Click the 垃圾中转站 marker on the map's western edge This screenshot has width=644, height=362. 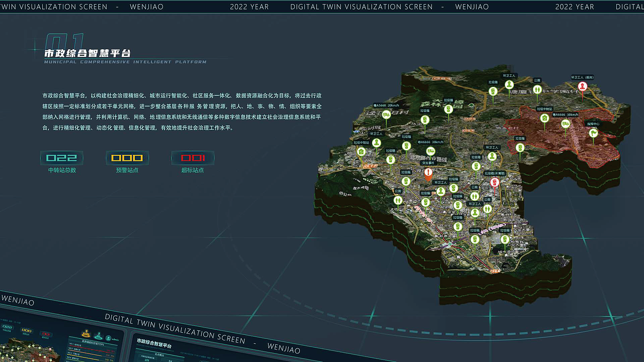coord(361,151)
